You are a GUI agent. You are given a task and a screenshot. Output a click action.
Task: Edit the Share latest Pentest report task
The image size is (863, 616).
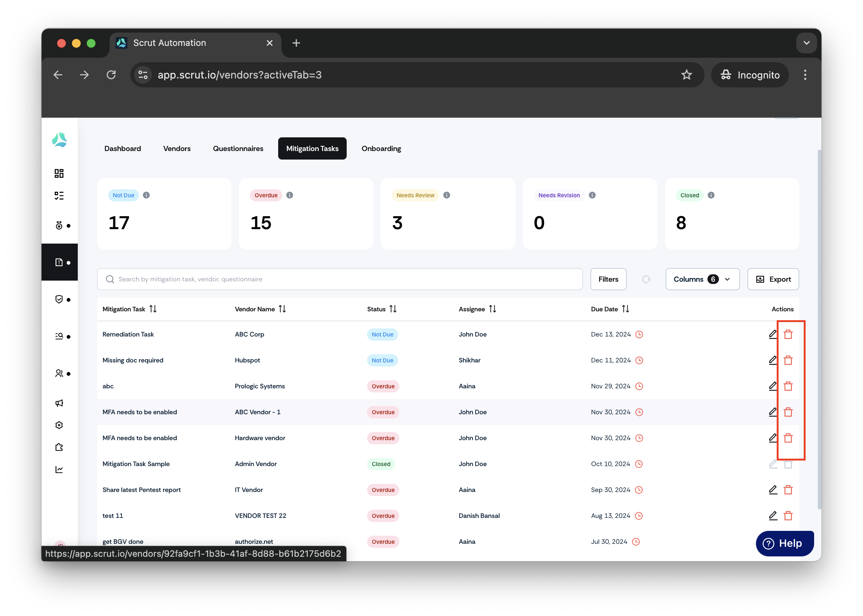(773, 490)
